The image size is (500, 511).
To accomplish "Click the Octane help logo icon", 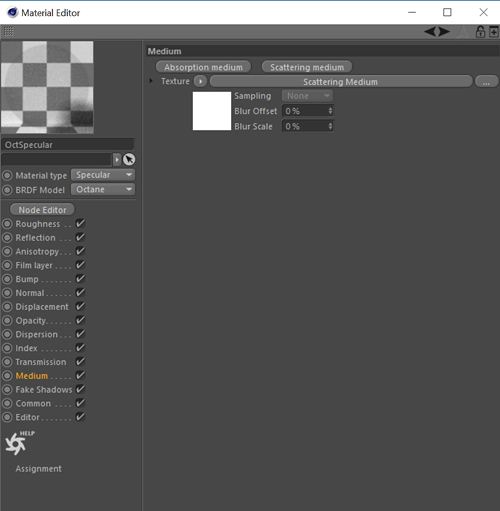I will (19, 443).
